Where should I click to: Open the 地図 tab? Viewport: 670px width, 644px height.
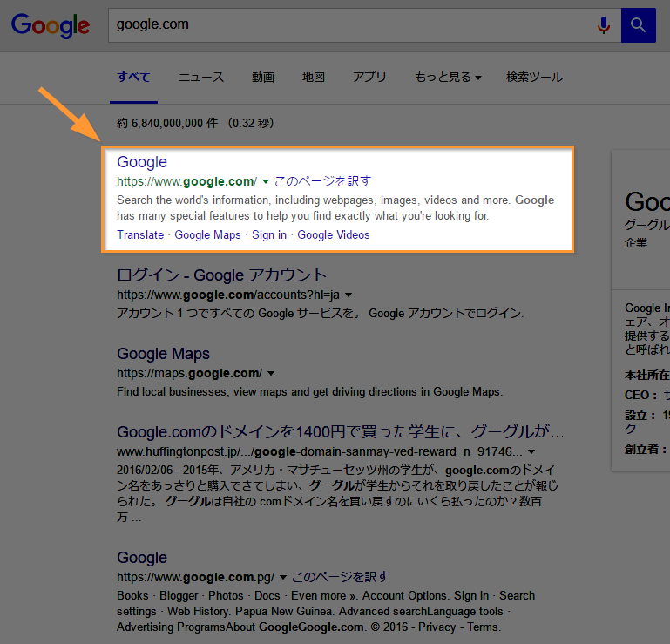click(313, 77)
